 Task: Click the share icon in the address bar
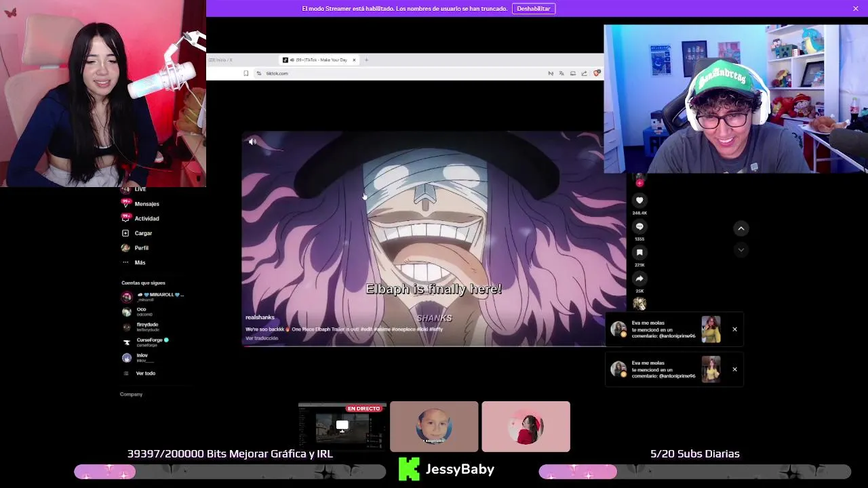click(584, 73)
